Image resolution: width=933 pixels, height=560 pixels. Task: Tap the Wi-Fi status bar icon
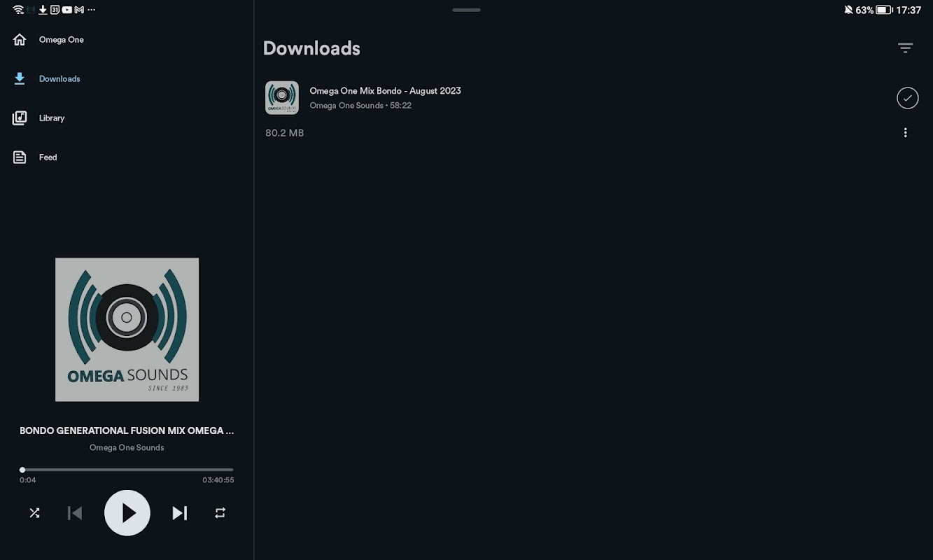pos(19,10)
